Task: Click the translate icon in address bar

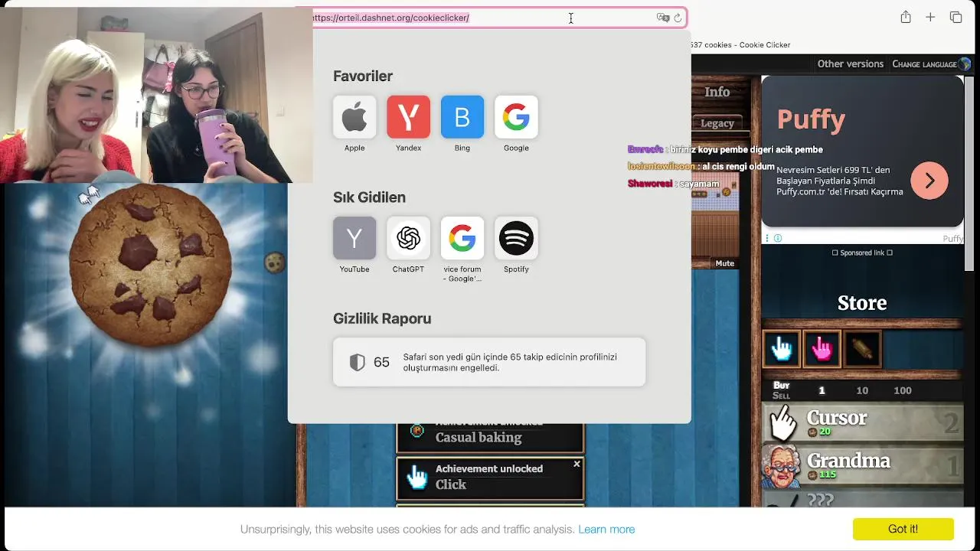Action: [x=663, y=18]
